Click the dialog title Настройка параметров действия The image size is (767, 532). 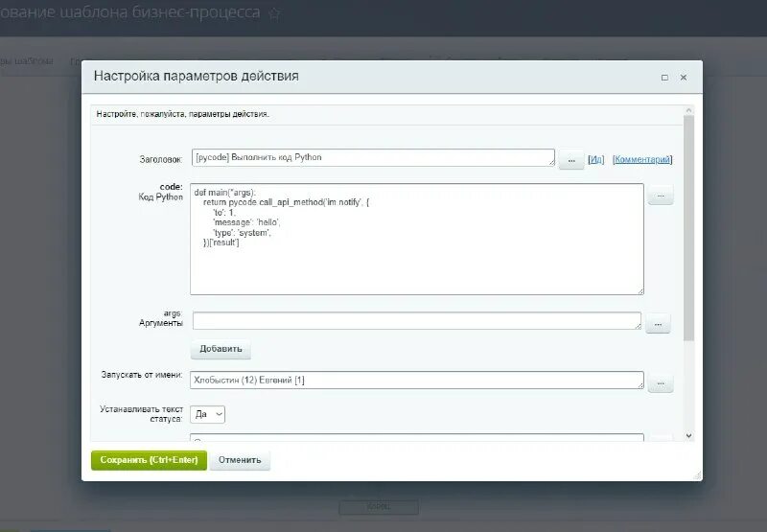coord(197,76)
